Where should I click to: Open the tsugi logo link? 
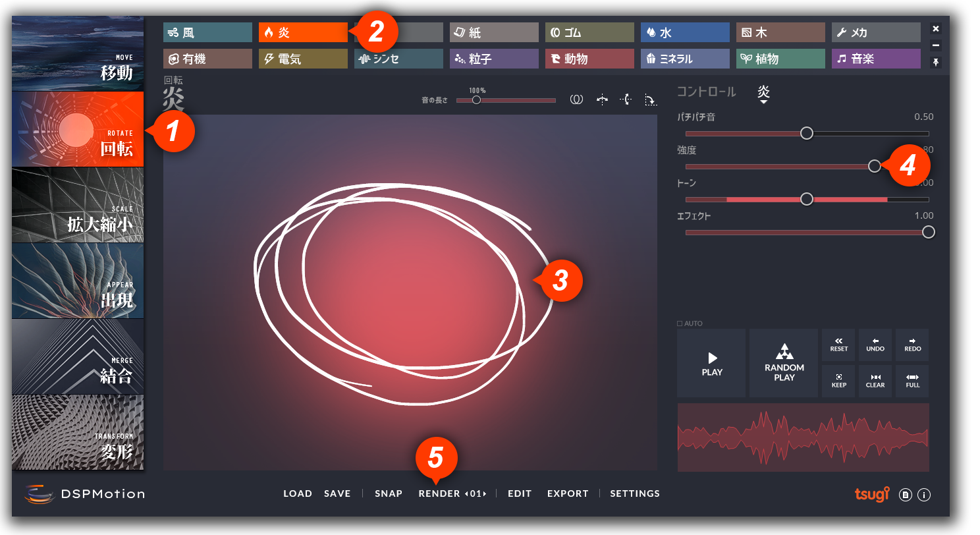pos(872,493)
